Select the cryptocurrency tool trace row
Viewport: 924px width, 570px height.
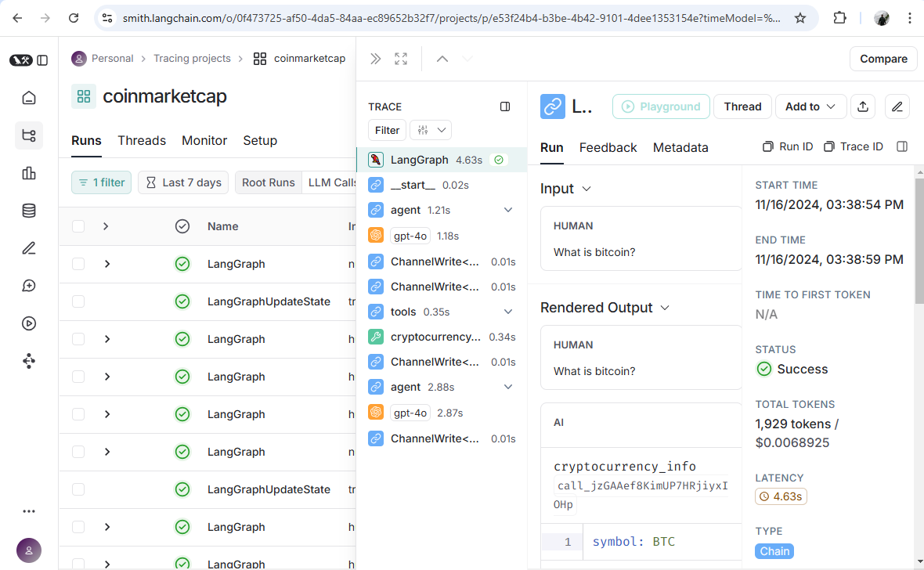tap(442, 337)
